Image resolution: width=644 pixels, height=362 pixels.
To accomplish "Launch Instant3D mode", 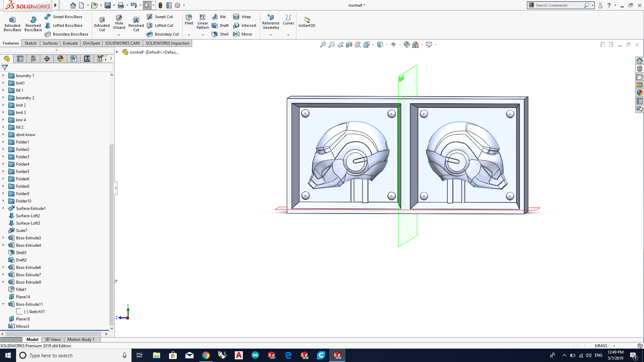I will (x=307, y=21).
